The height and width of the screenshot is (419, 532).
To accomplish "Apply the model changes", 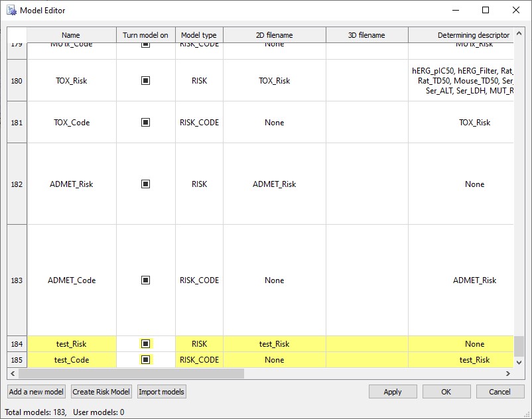I will pos(393,392).
